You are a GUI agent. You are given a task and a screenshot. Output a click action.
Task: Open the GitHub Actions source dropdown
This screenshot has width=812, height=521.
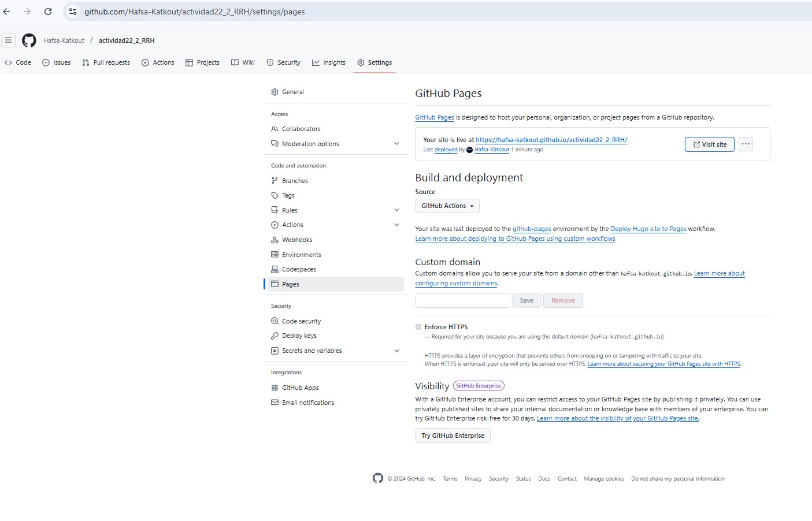click(x=447, y=206)
